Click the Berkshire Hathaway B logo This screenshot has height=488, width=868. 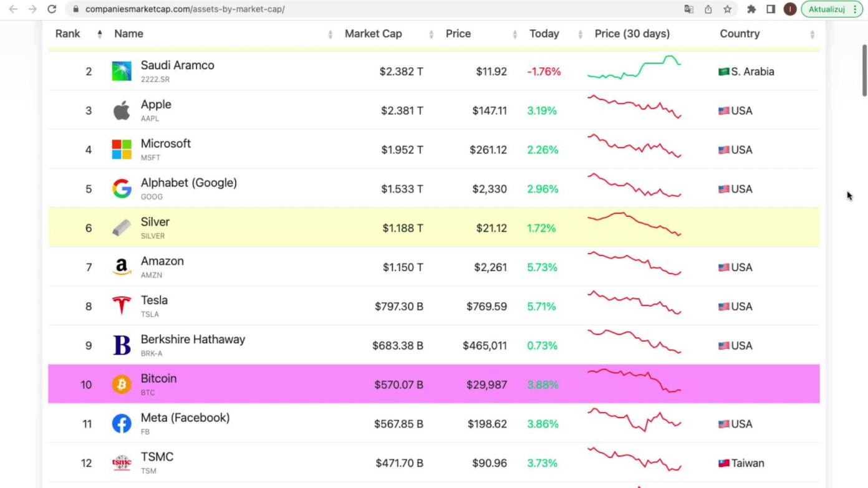122,345
